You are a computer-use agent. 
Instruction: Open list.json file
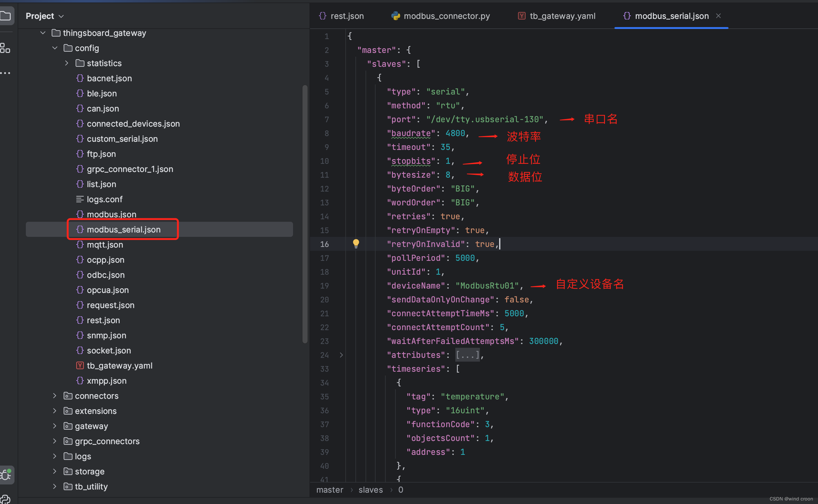tap(101, 184)
